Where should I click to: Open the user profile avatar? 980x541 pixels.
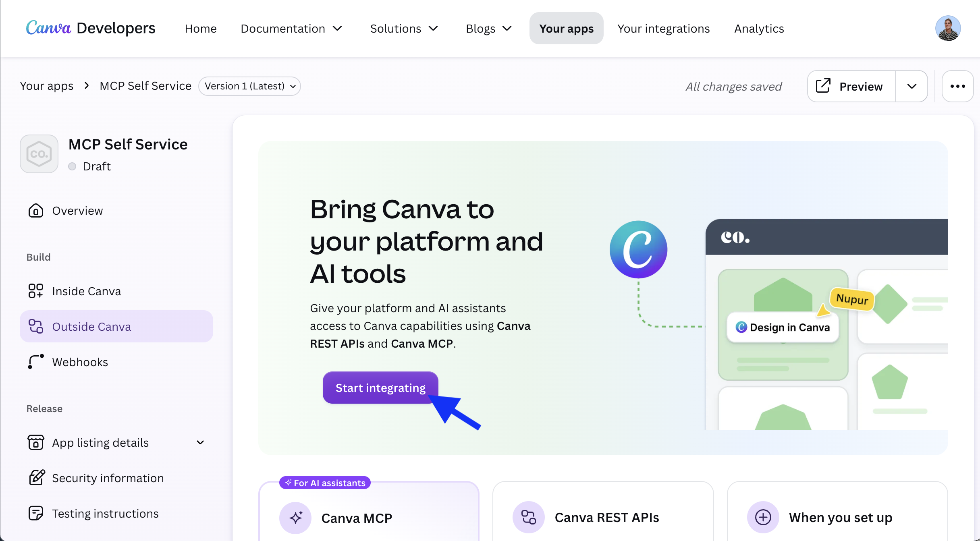(x=948, y=28)
